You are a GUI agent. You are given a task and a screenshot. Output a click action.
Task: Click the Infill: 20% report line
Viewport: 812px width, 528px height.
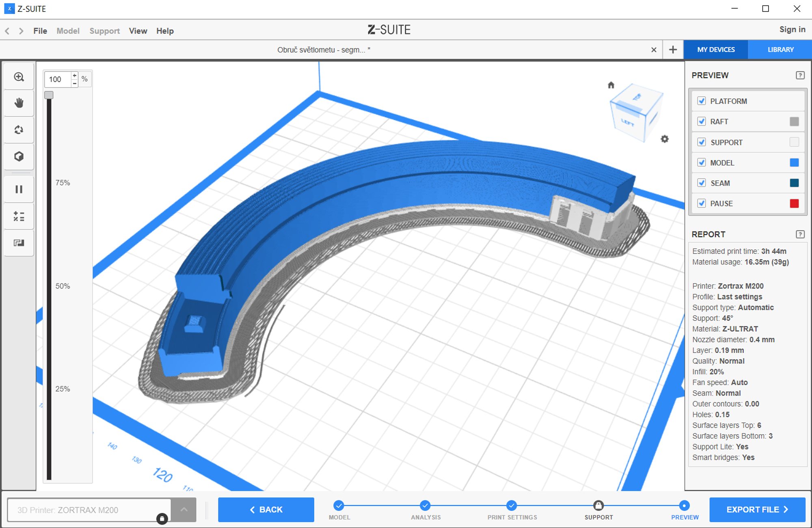708,372
